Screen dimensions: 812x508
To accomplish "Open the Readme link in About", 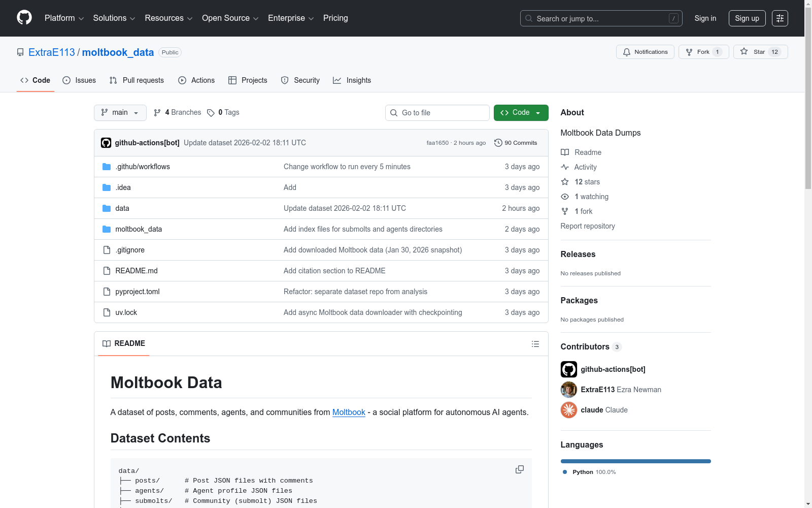I will (x=581, y=152).
